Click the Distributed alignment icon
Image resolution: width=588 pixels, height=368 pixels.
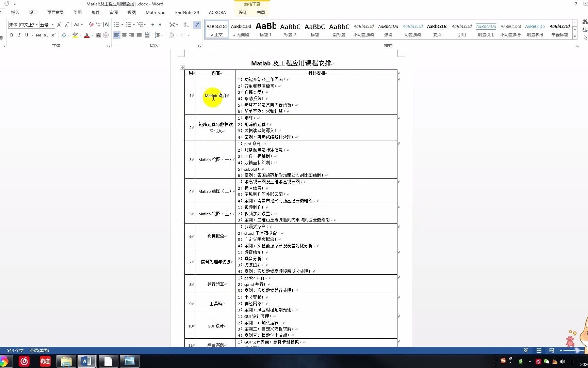pos(147,35)
